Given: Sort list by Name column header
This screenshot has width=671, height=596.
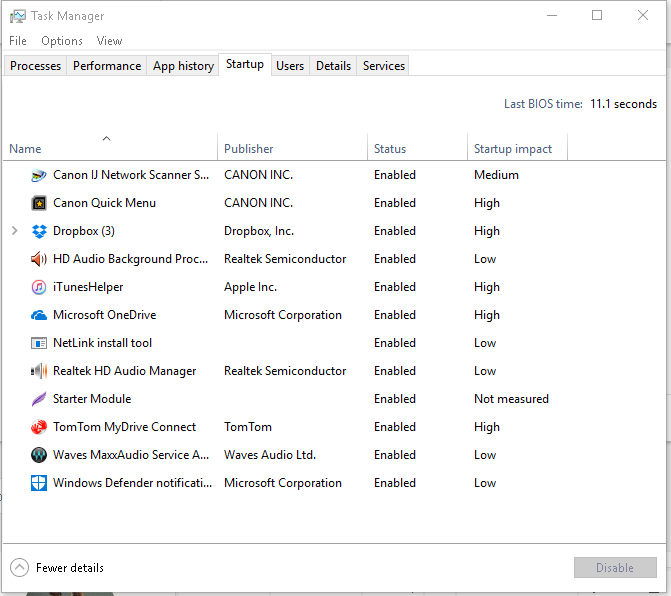Looking at the screenshot, I should point(26,149).
